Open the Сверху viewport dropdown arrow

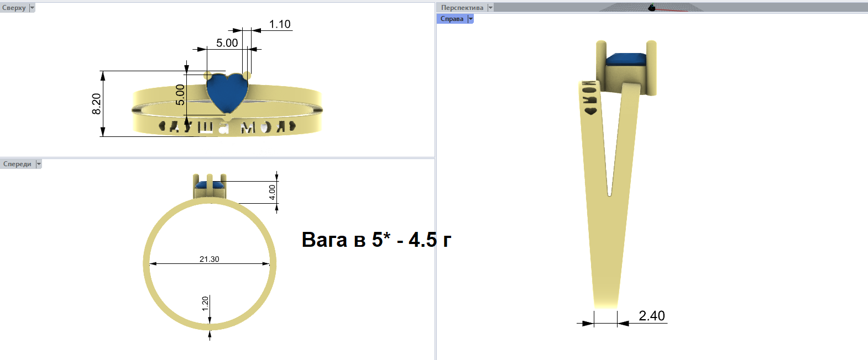(x=32, y=8)
